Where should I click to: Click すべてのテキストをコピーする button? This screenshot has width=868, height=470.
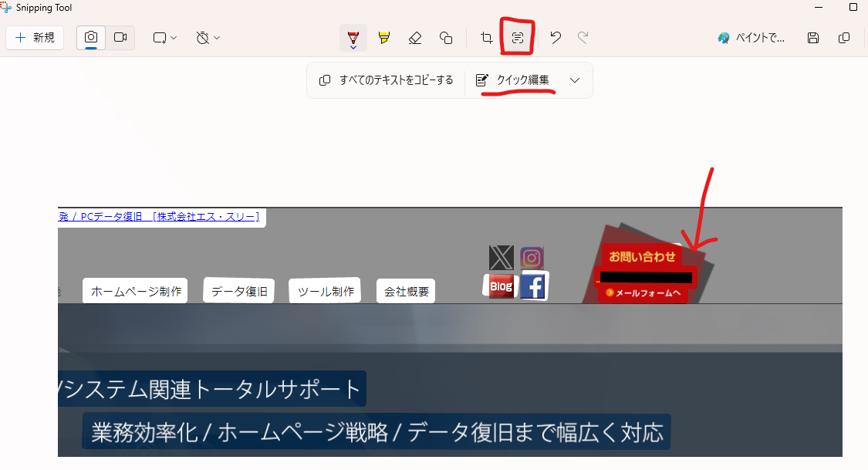(387, 80)
